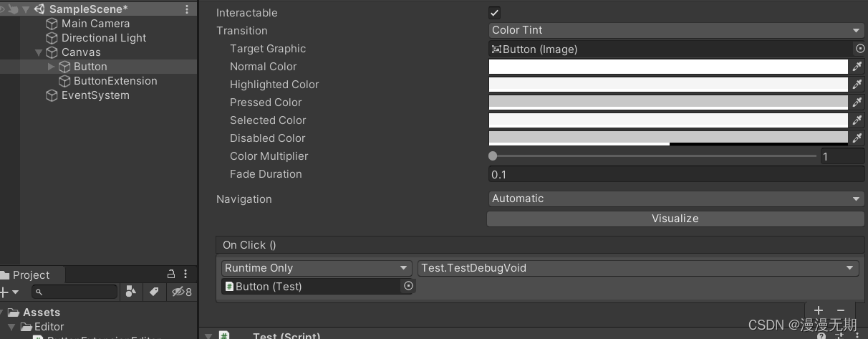868x339 pixels.
Task: Click the Normal Color eyedropper icon
Action: click(x=857, y=67)
